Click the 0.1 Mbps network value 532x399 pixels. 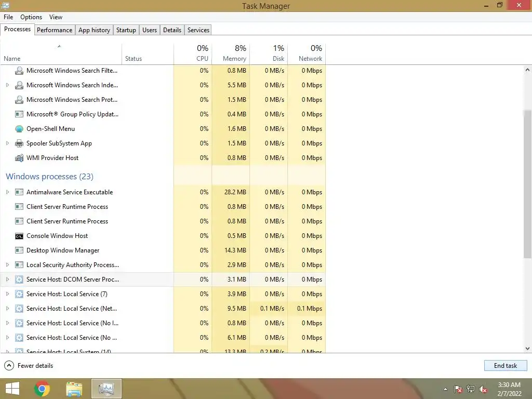pos(310,309)
